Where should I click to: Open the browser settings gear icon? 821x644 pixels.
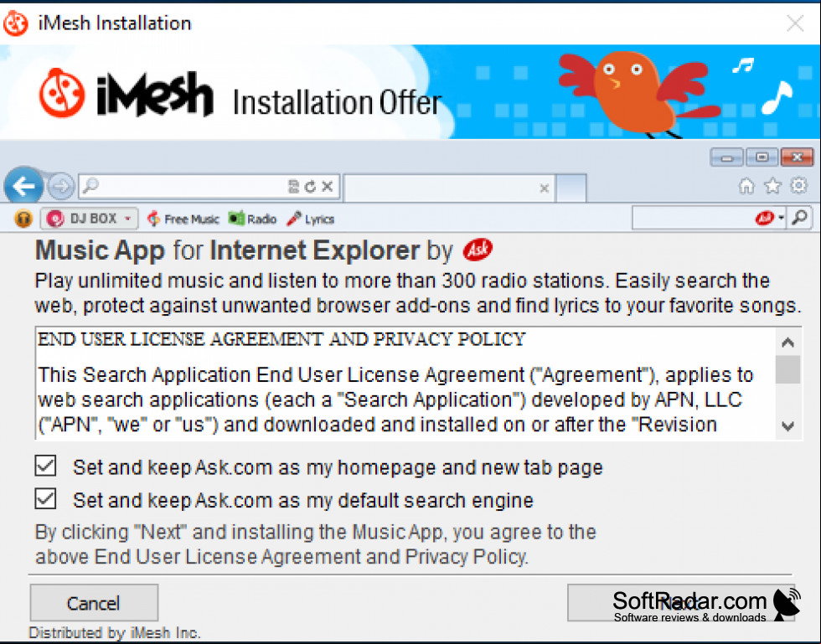[799, 185]
